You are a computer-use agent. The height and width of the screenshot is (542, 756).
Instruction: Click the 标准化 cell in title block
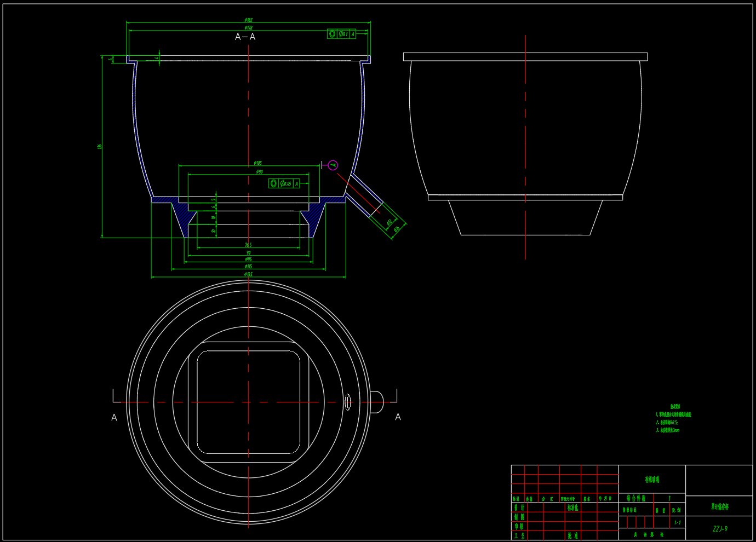572,508
